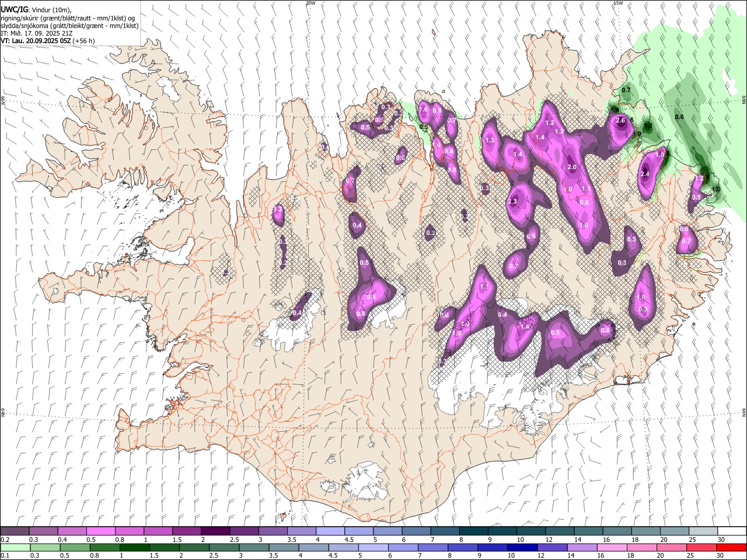The width and height of the screenshot is (747, 560).
Task: Click the lavender 14 mm rain swatch
Action: click(582, 547)
